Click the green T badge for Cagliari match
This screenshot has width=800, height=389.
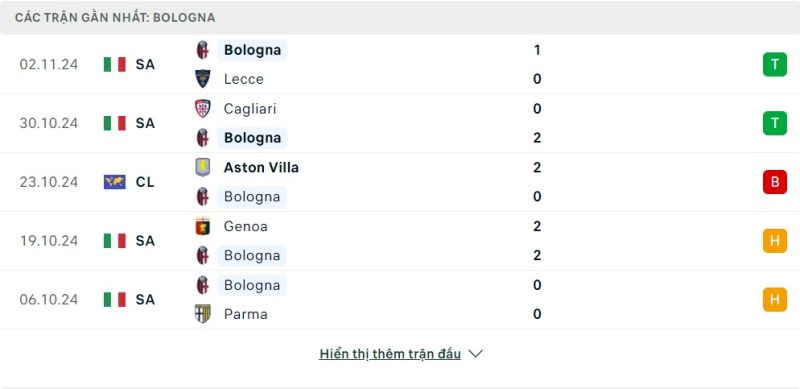coord(774,123)
